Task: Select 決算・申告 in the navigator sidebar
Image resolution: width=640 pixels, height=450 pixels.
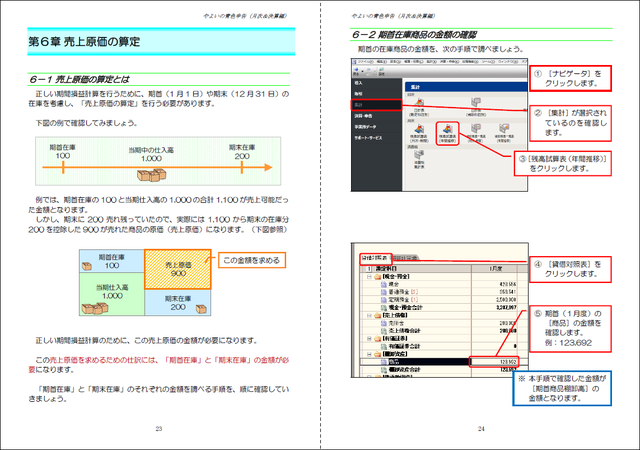Action: click(376, 116)
